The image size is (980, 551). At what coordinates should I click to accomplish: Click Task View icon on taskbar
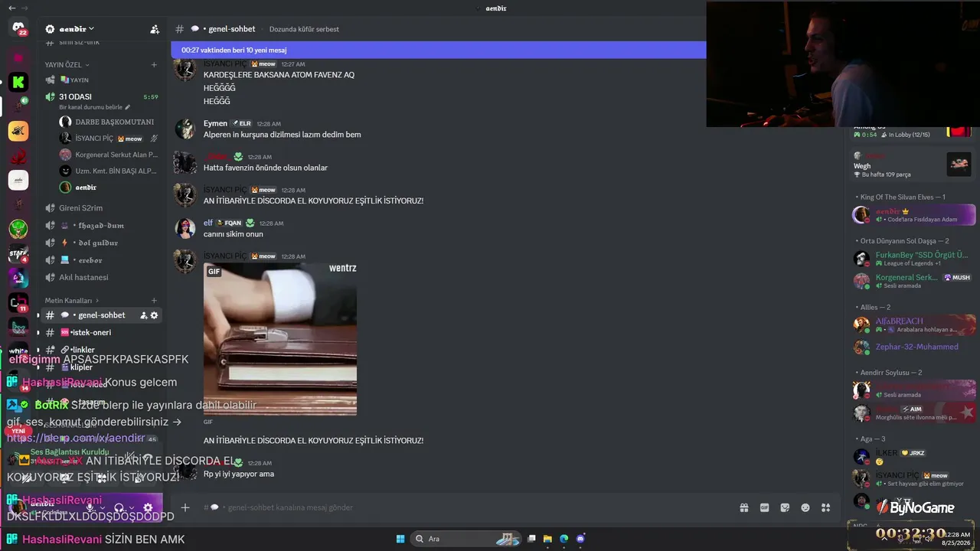531,539
